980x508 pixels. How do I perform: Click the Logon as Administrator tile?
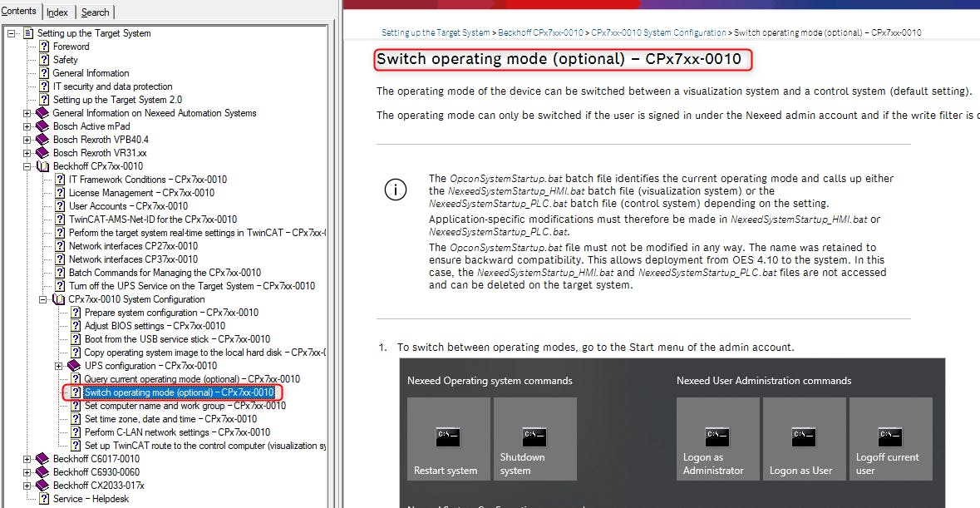coord(717,439)
